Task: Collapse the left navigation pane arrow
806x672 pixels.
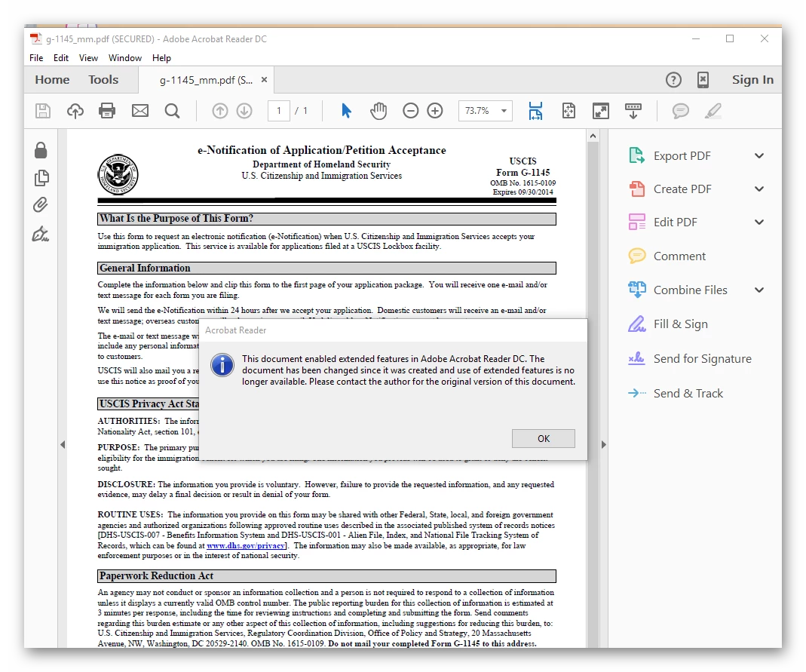Action: (63, 445)
